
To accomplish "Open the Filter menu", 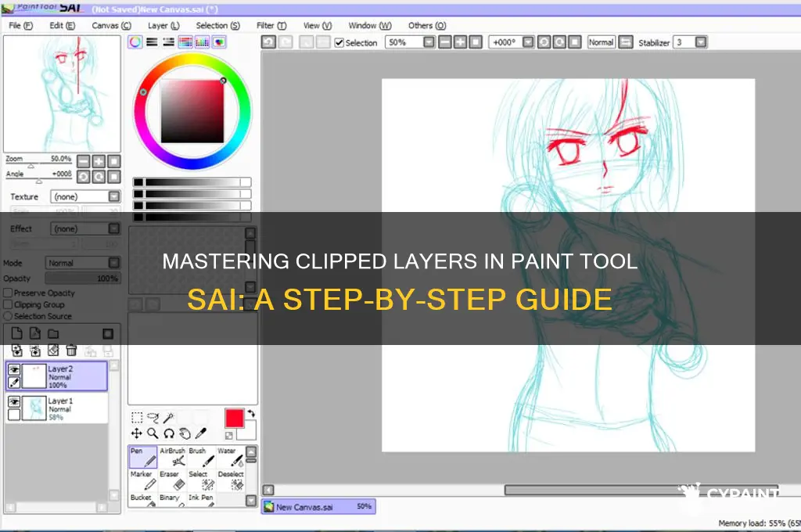I will pyautogui.click(x=271, y=26).
